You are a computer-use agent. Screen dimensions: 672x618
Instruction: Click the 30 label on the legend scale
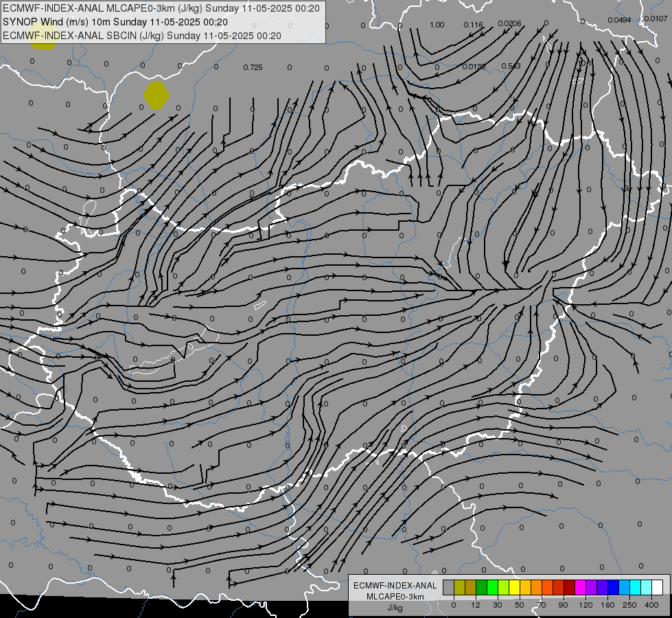(x=498, y=605)
